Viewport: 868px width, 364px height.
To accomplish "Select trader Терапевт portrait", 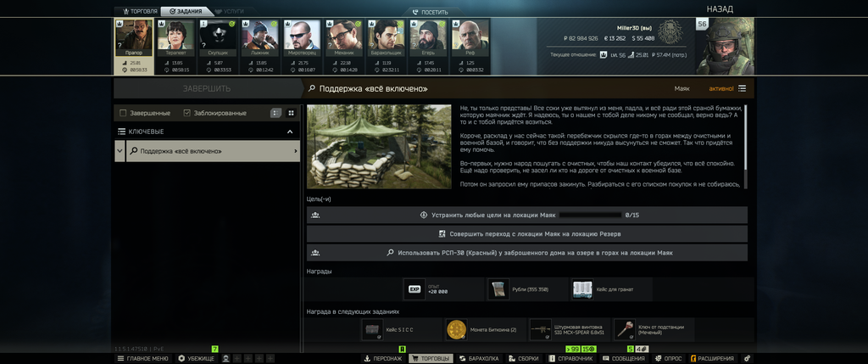I will click(x=176, y=37).
